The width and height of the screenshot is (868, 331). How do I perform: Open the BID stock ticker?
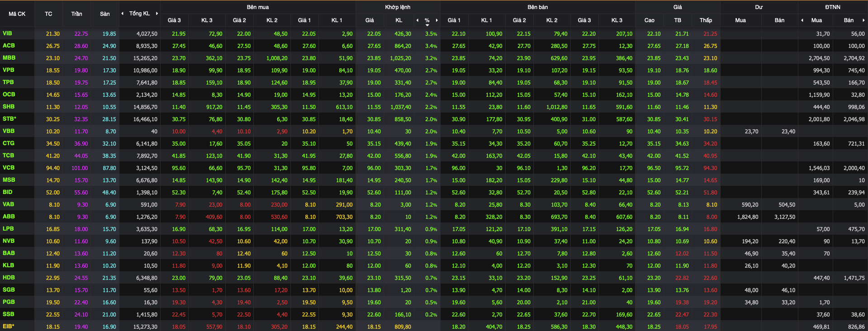coord(7,192)
